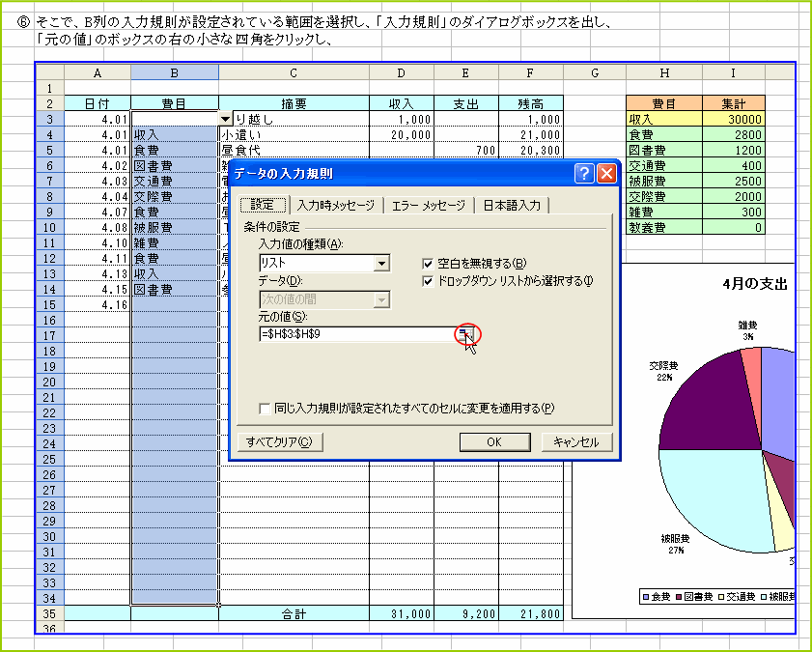Click the 雑費 value 300 cell
Image resolution: width=812 pixels, height=652 pixels.
coord(733,212)
